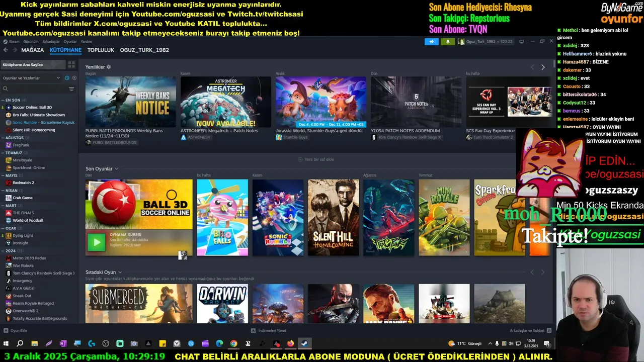Open Kütüphane Ana Sayfası button

(x=33, y=64)
